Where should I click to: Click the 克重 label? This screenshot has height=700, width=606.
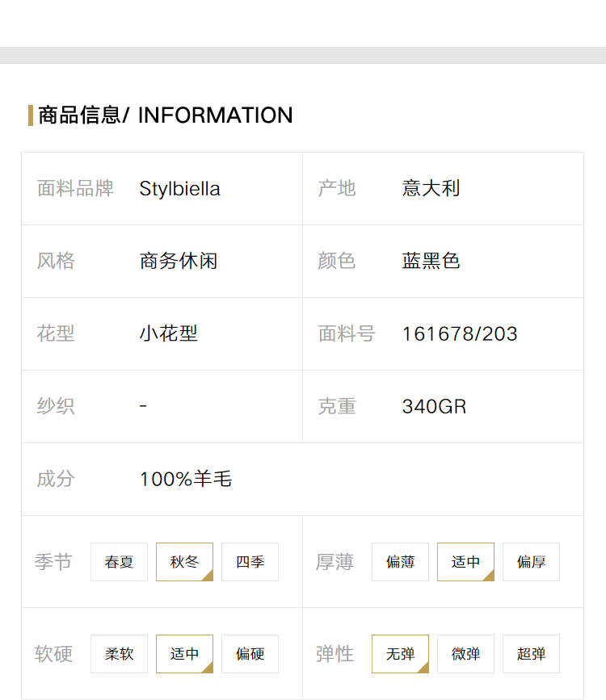[337, 406]
